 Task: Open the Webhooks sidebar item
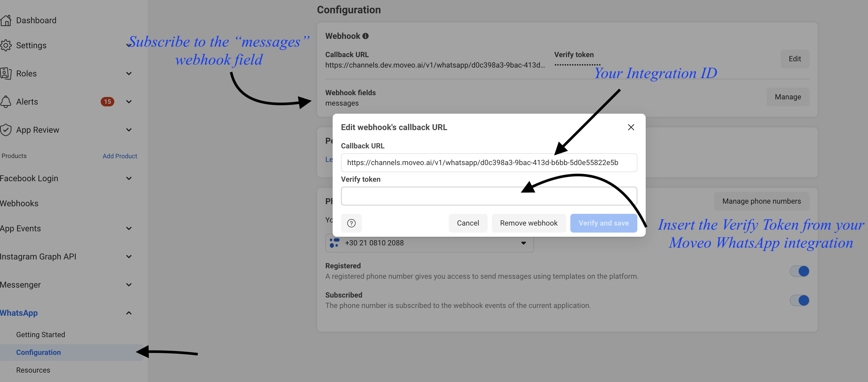click(19, 203)
